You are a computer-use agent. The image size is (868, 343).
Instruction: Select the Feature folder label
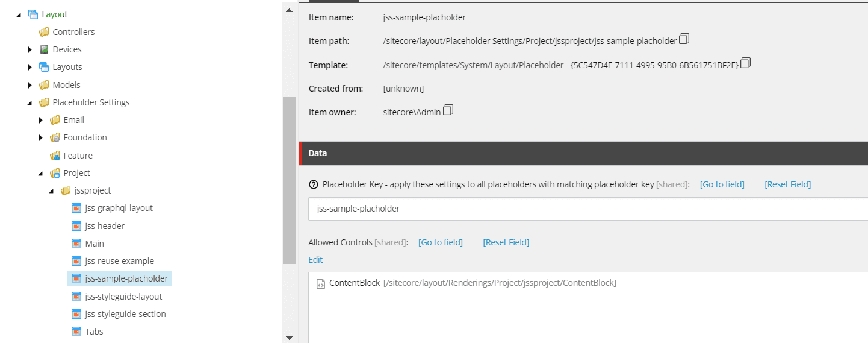(78, 156)
